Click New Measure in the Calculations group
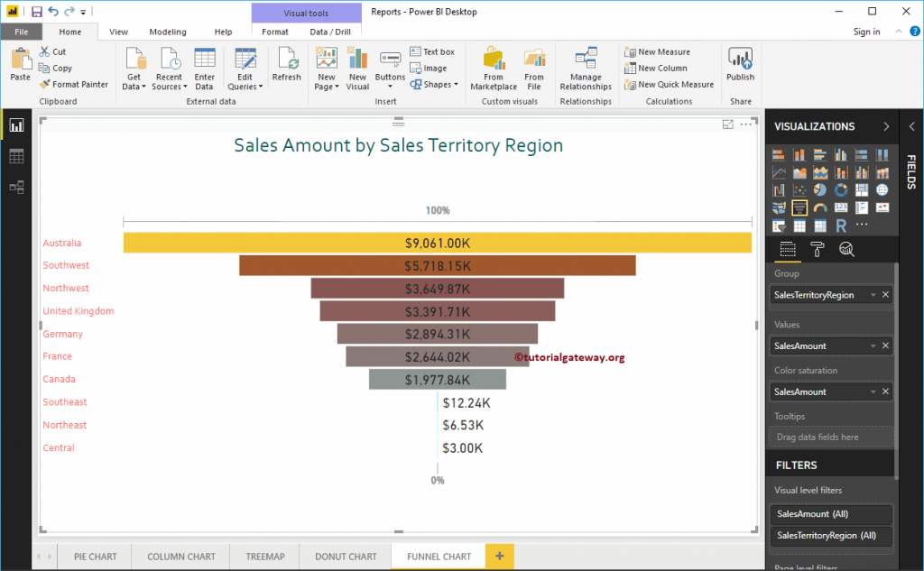 pyautogui.click(x=657, y=51)
